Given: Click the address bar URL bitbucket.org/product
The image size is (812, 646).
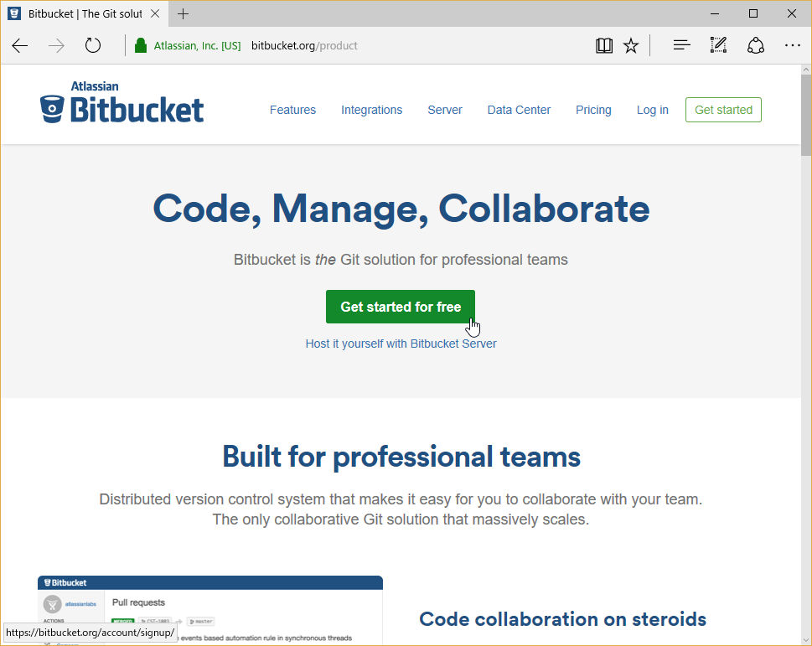Looking at the screenshot, I should (x=304, y=45).
